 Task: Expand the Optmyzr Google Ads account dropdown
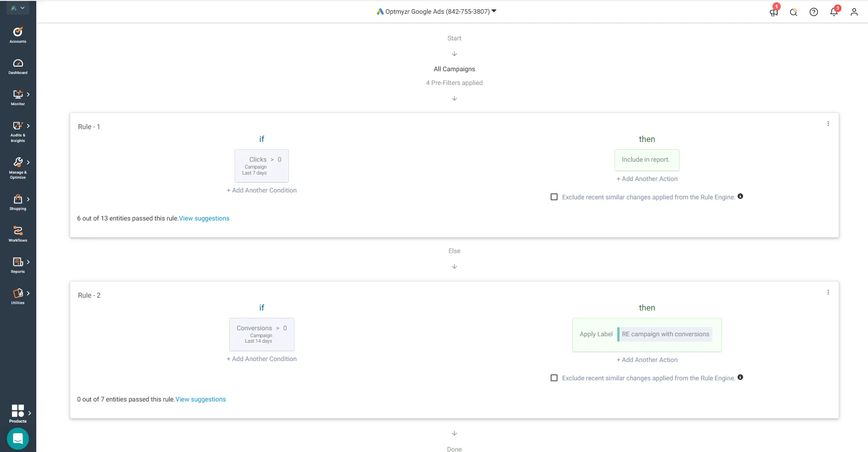(436, 11)
